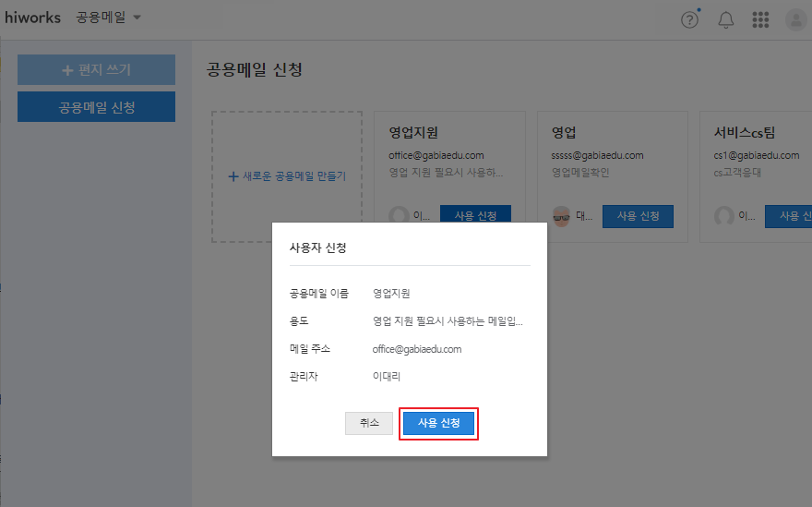Click office@gabiaedu.com in the dialog
Viewport: 812px width, 507px height.
click(x=417, y=349)
